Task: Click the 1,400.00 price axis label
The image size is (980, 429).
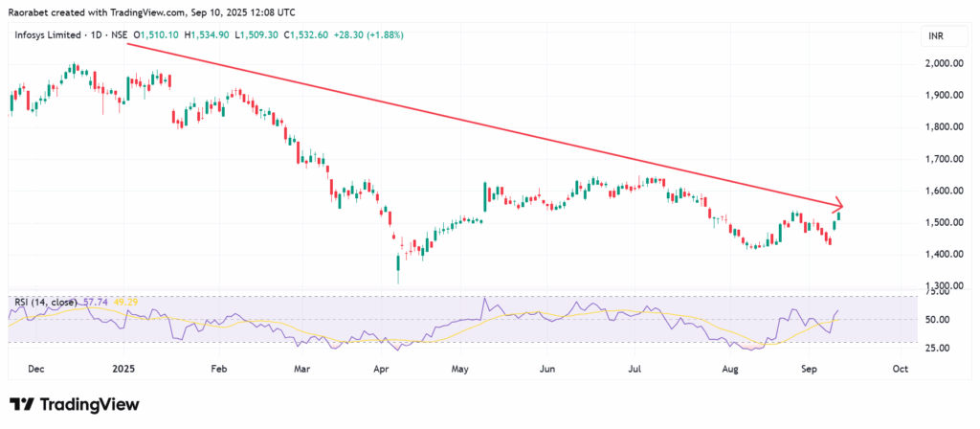Action: point(943,255)
